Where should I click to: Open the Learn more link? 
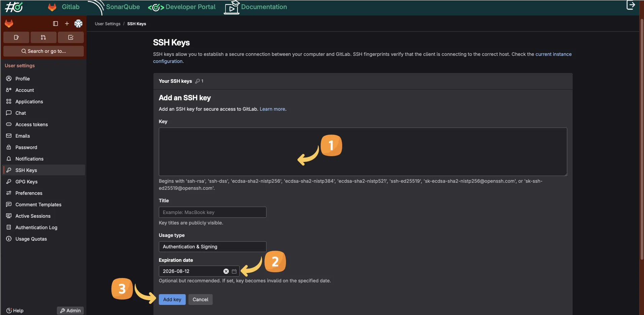pyautogui.click(x=272, y=109)
